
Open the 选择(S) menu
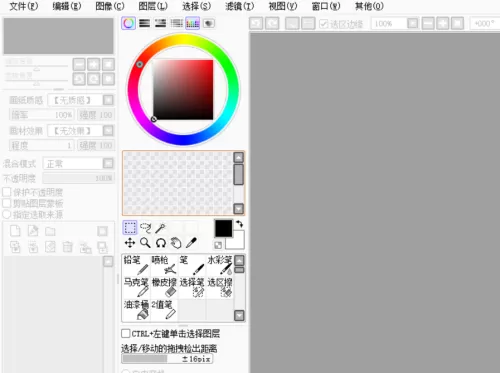click(196, 6)
